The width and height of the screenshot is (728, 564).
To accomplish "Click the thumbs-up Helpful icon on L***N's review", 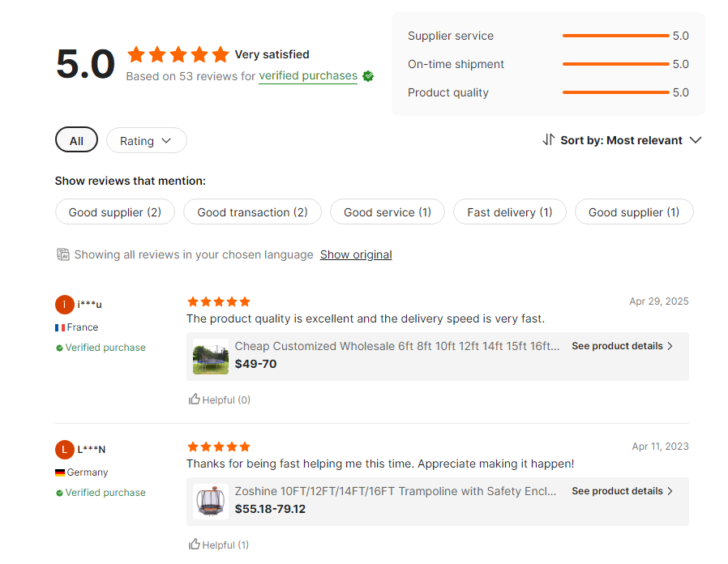I will click(195, 545).
